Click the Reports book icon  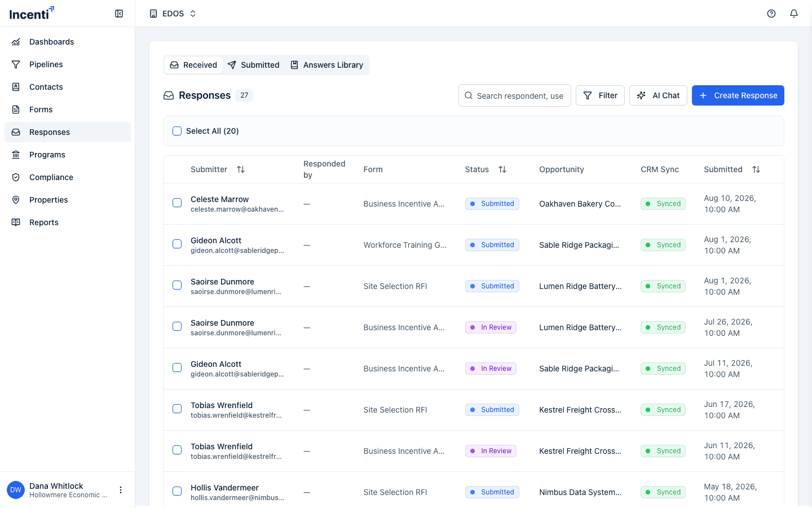[x=16, y=222]
